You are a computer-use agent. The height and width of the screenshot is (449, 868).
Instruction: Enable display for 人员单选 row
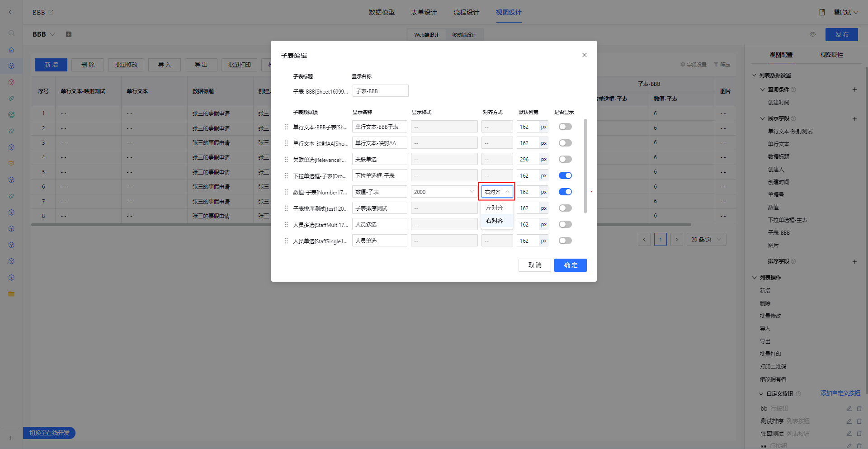click(565, 241)
